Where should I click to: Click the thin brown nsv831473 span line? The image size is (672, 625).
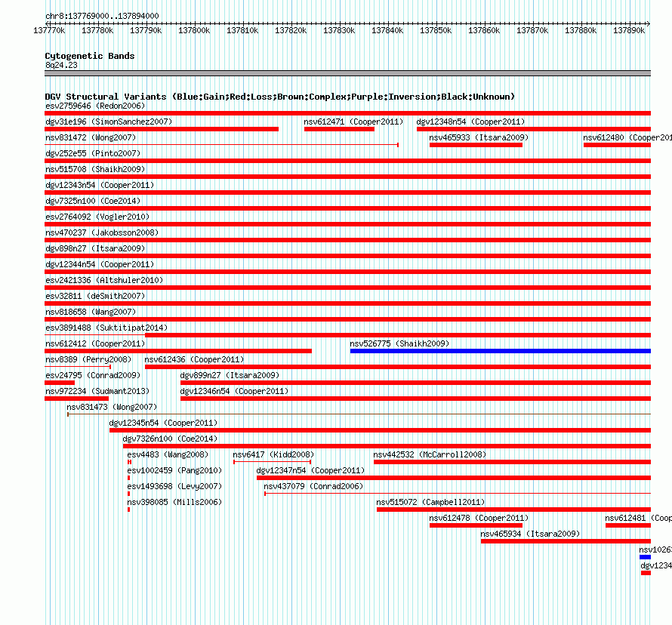(x=359, y=414)
